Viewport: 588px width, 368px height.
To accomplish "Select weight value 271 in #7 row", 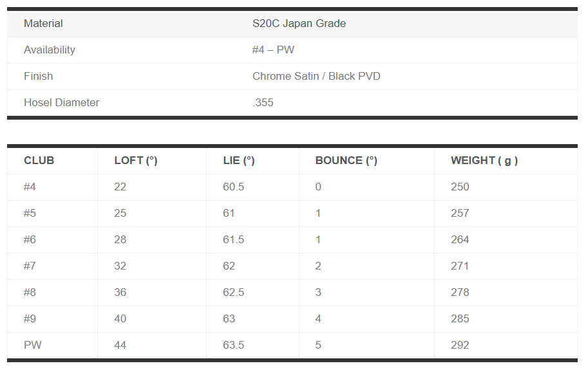I will (x=460, y=266).
